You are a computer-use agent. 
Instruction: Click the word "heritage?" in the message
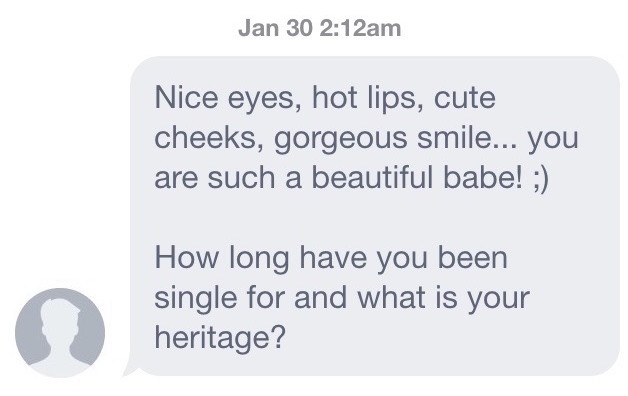click(x=220, y=338)
